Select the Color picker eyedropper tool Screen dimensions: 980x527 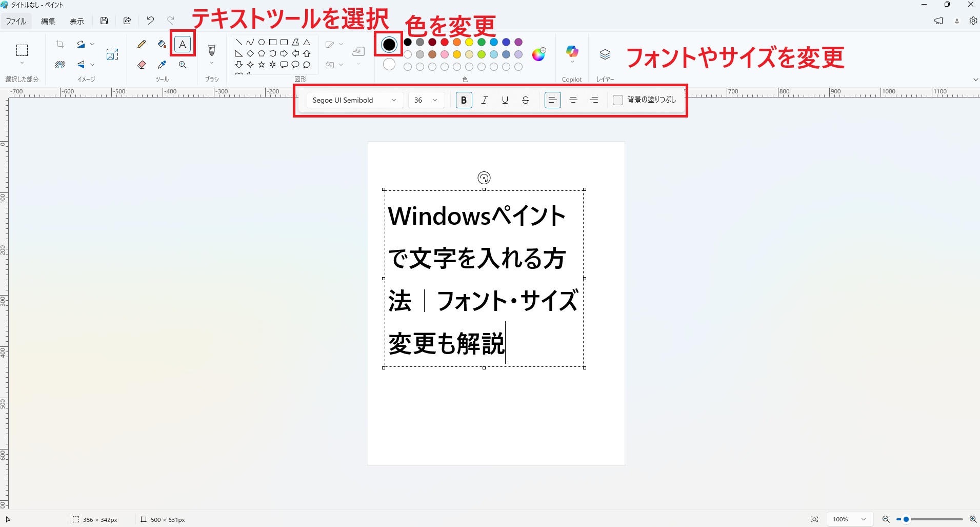point(162,65)
